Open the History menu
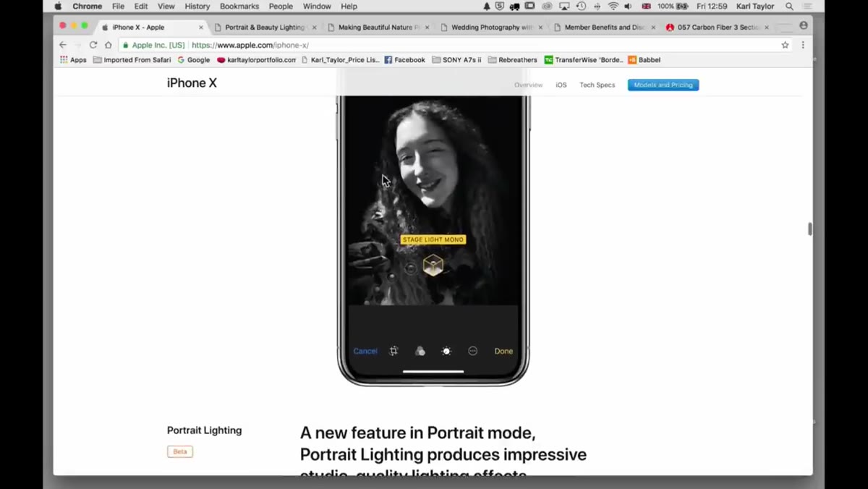The image size is (868, 489). [197, 7]
